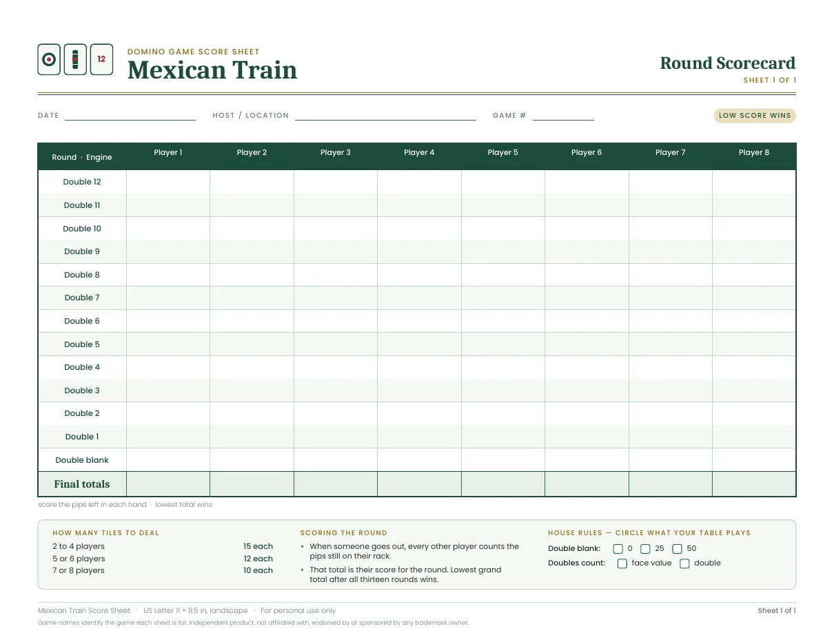Click the Double 12 row label
The image size is (834, 644).
tap(82, 182)
